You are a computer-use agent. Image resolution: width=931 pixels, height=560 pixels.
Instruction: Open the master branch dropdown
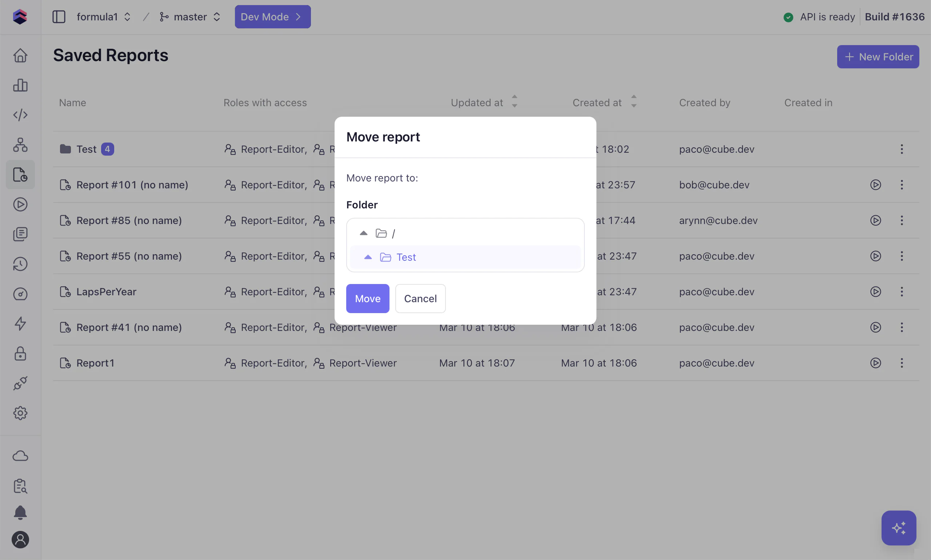190,17
